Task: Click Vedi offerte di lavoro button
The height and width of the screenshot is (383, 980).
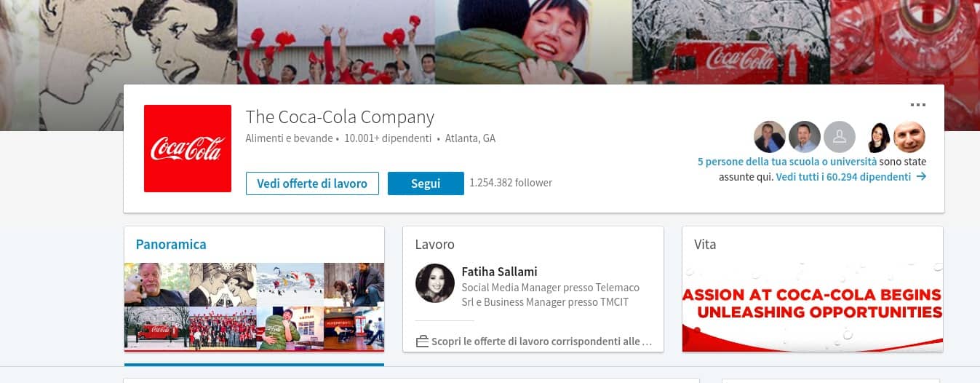Action: [312, 183]
